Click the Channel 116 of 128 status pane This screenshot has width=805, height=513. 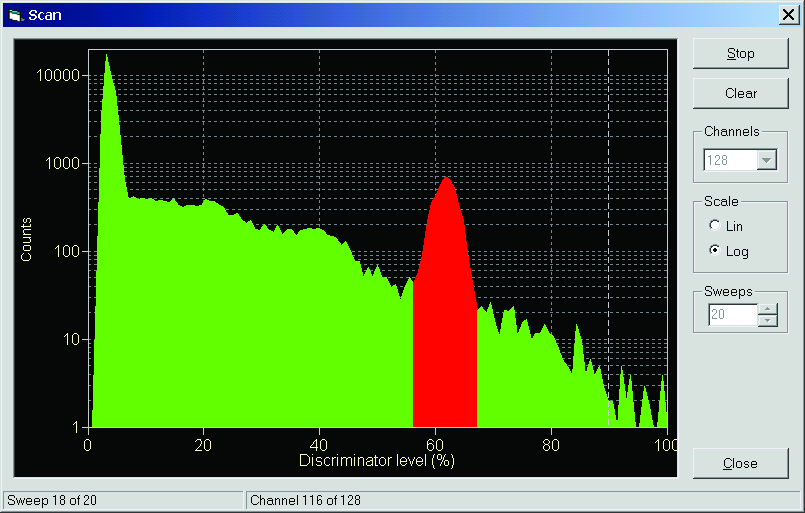pyautogui.click(x=523, y=500)
